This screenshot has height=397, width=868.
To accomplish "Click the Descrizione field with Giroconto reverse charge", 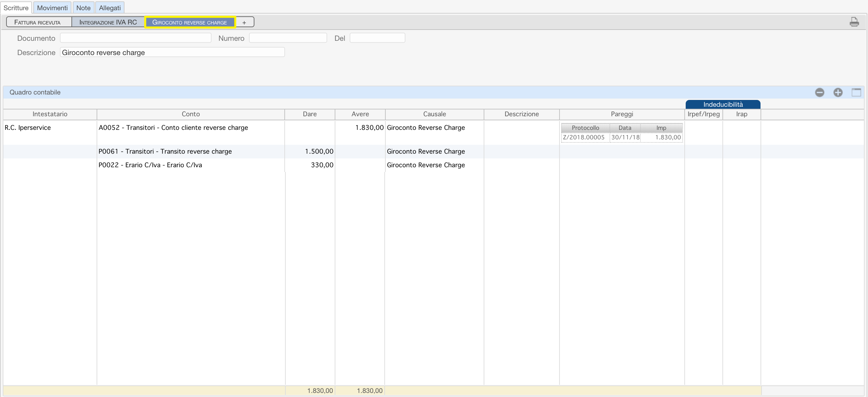I will click(172, 52).
